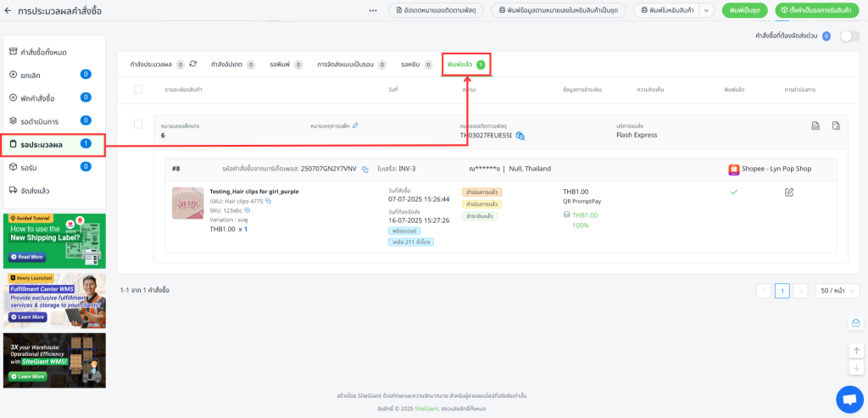Image resolution: width=868 pixels, height=418 pixels.
Task: Open the three-dots more options menu
Action: pyautogui.click(x=373, y=10)
